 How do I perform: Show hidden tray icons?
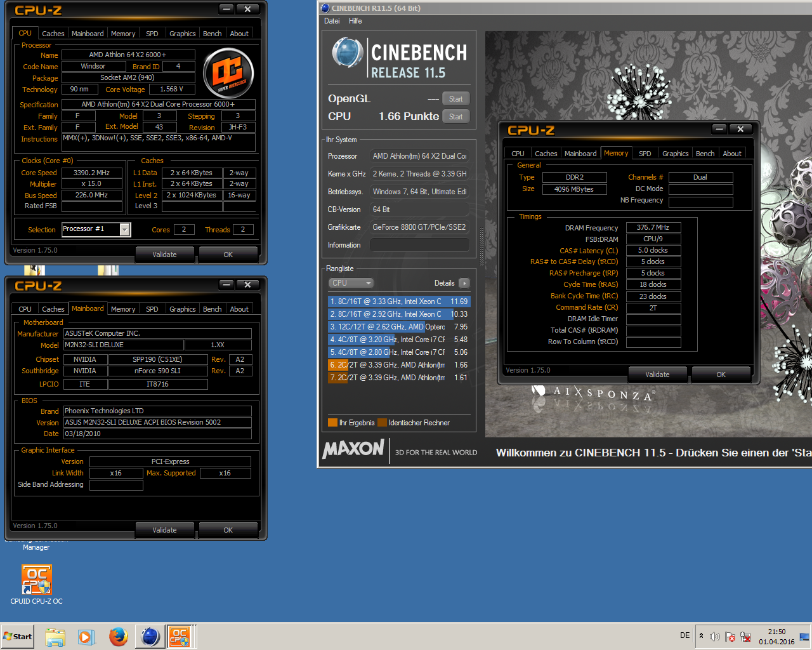pyautogui.click(x=701, y=636)
